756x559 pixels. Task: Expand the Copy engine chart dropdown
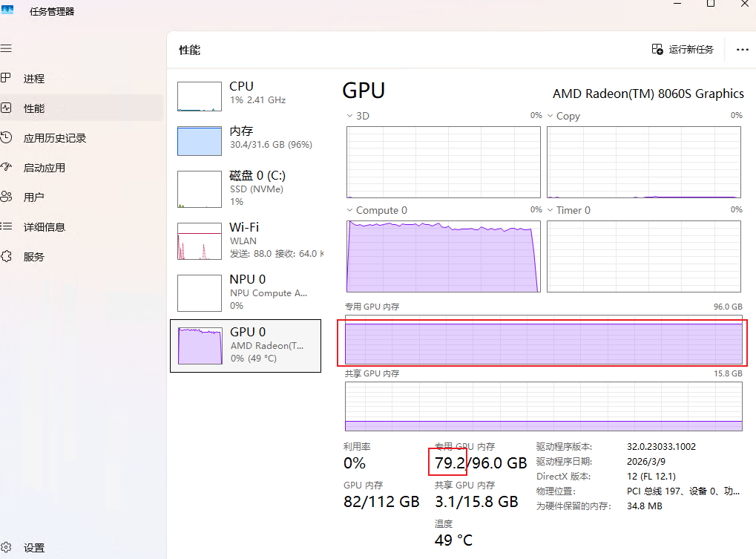click(550, 116)
